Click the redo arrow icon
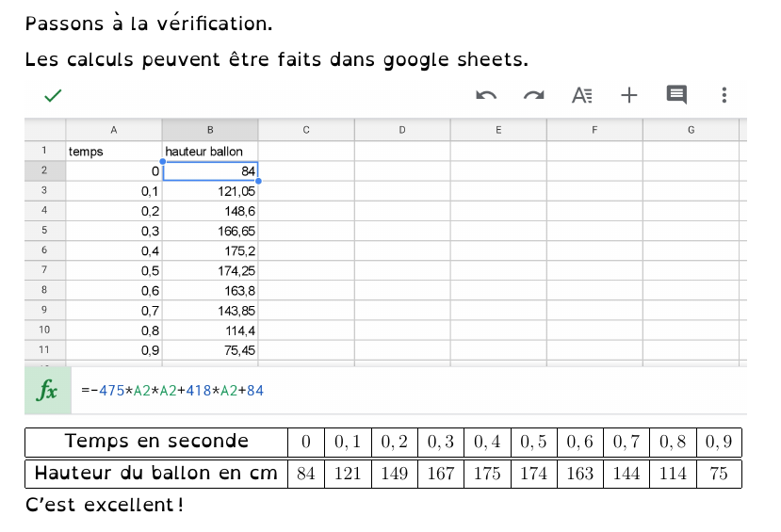The width and height of the screenshot is (781, 532). [x=534, y=95]
